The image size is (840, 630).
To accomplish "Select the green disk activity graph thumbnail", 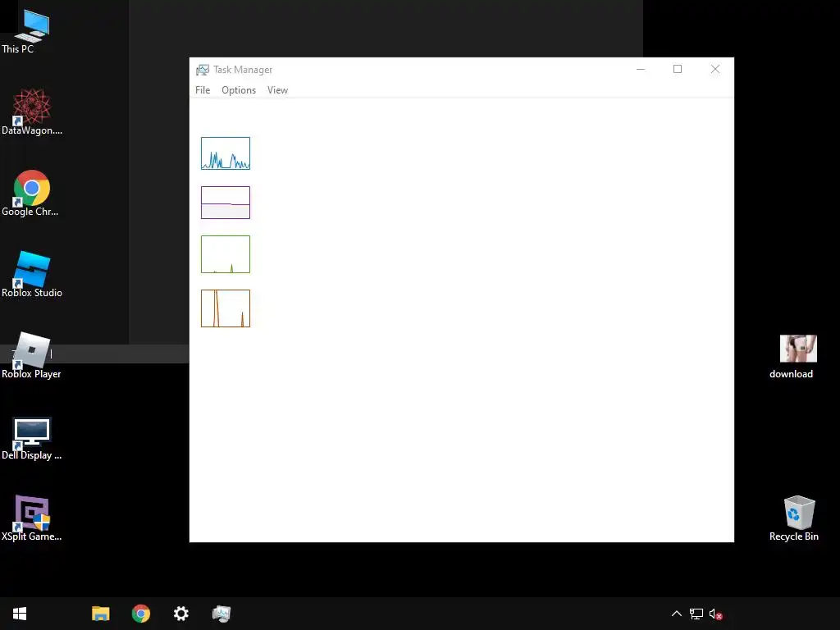I will [226, 254].
